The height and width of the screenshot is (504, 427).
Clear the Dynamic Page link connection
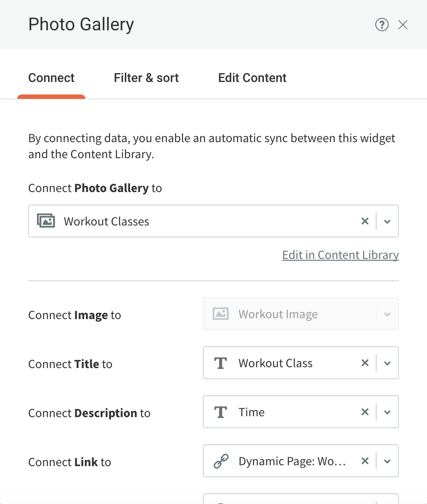tap(365, 461)
